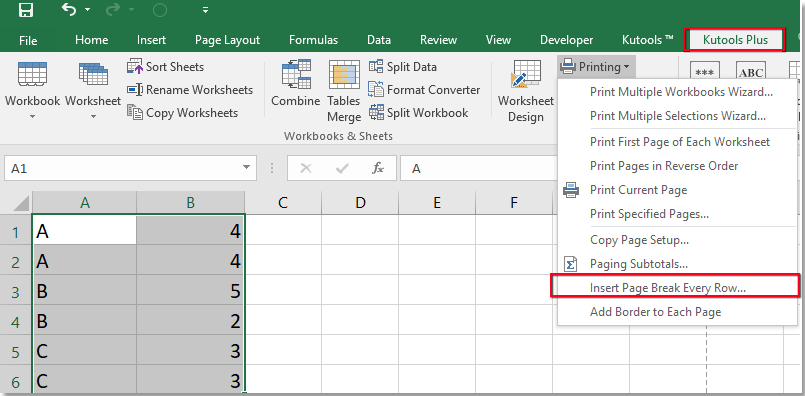Click the Combine workbooks icon
805x396 pixels.
(296, 74)
